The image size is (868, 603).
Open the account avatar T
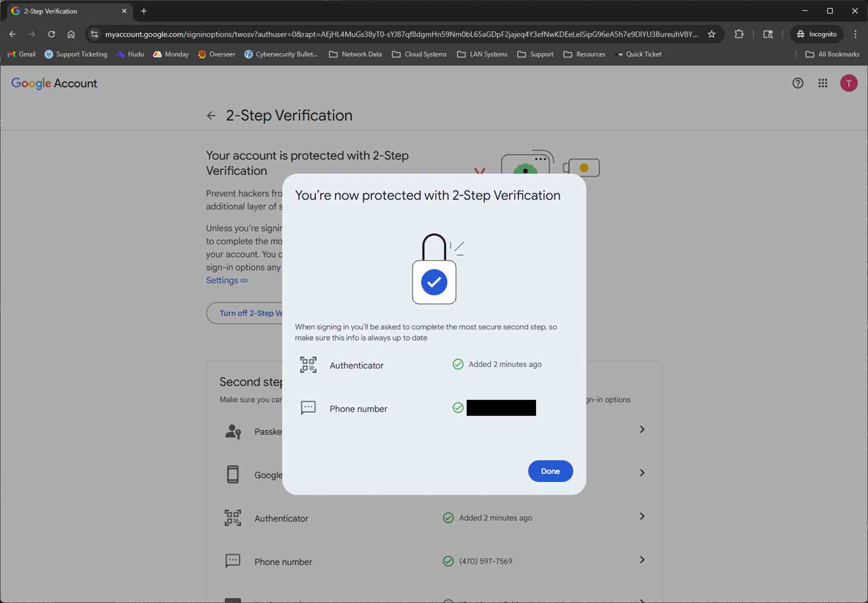click(849, 83)
